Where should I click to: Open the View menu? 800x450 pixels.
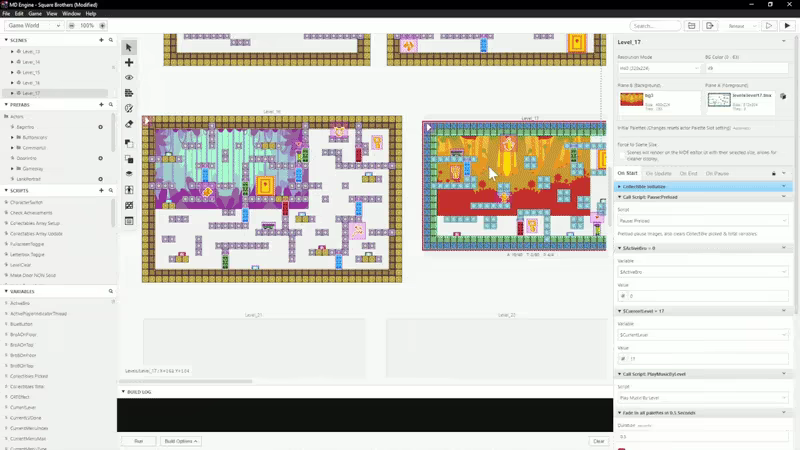(52, 14)
